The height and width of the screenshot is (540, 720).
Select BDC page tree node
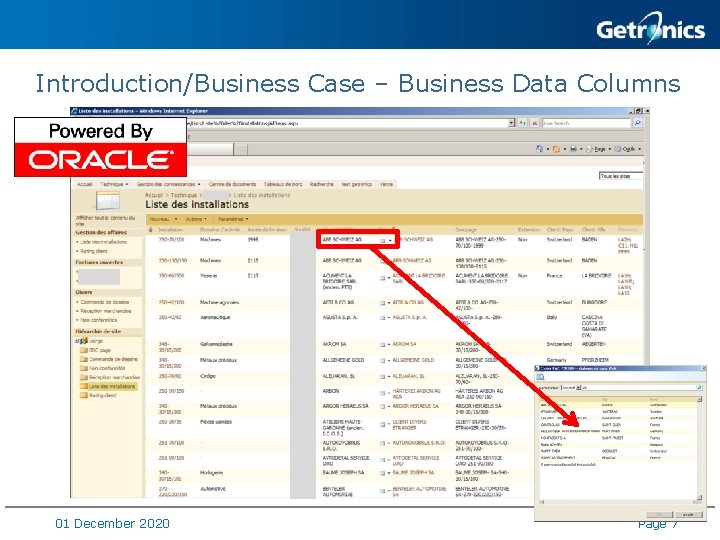(100, 350)
